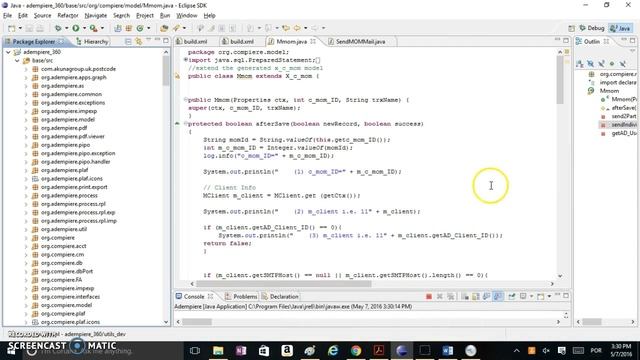Viewport: 640px width, 360px height.
Task: Click the Clear Console icon
Action: point(465,296)
